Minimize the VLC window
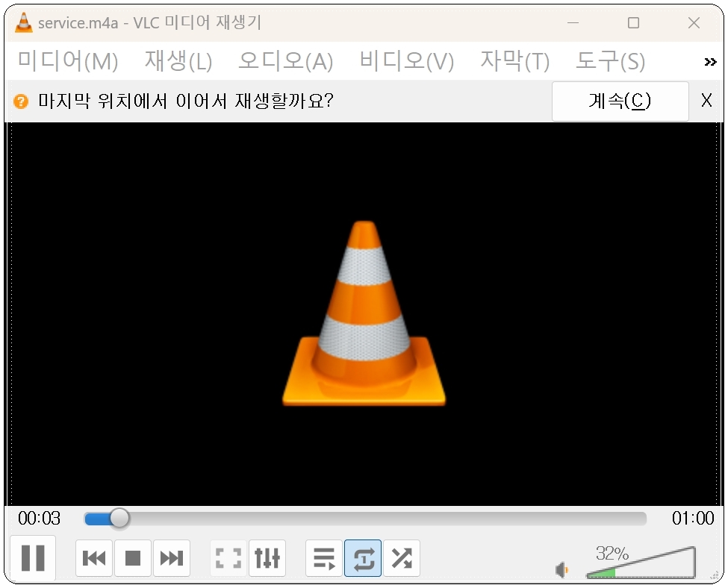Image resolution: width=728 pixels, height=588 pixels. [573, 22]
